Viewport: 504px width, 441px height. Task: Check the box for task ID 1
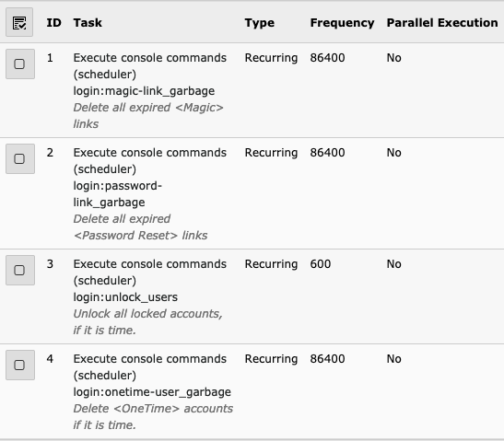[x=20, y=64]
